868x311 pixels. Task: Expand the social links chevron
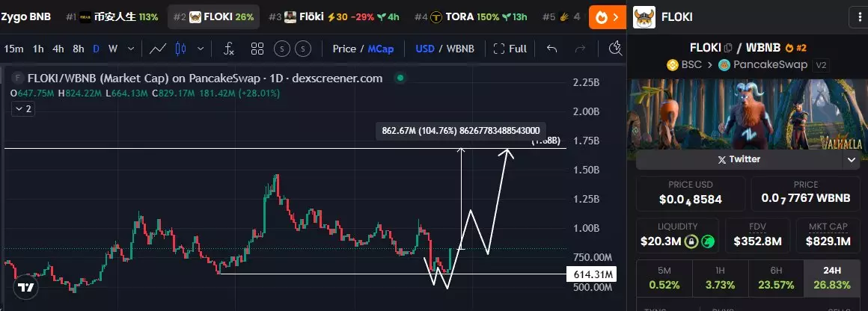point(852,159)
